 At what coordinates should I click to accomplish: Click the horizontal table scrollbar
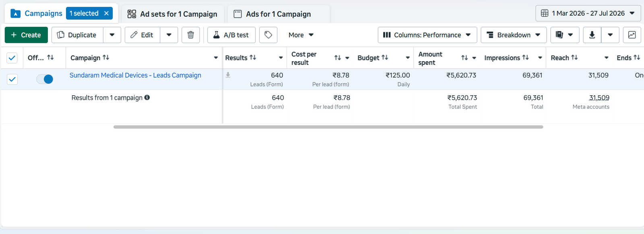328,127
